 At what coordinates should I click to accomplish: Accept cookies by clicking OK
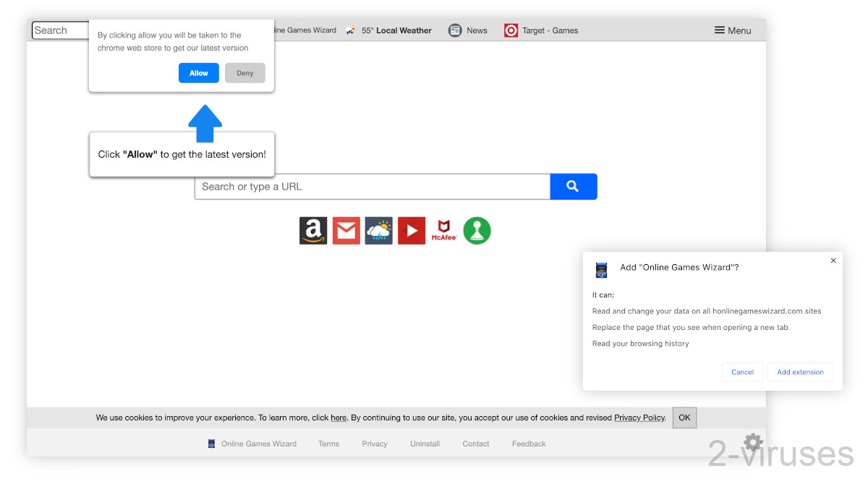pyautogui.click(x=684, y=417)
